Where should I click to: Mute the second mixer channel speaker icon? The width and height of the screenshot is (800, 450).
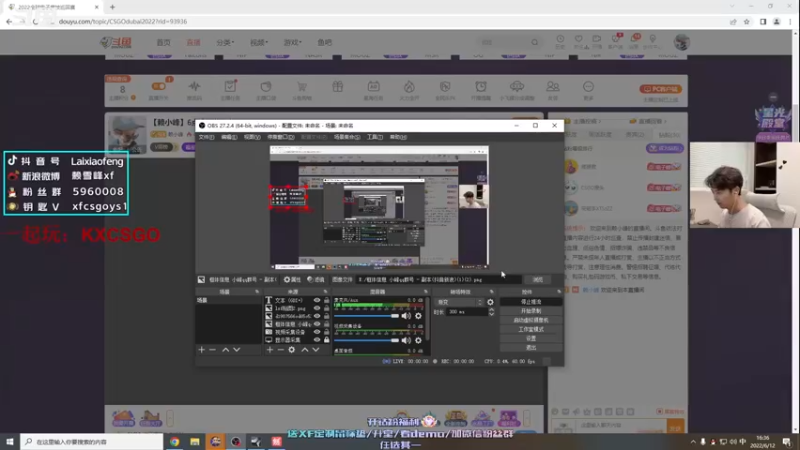406,340
